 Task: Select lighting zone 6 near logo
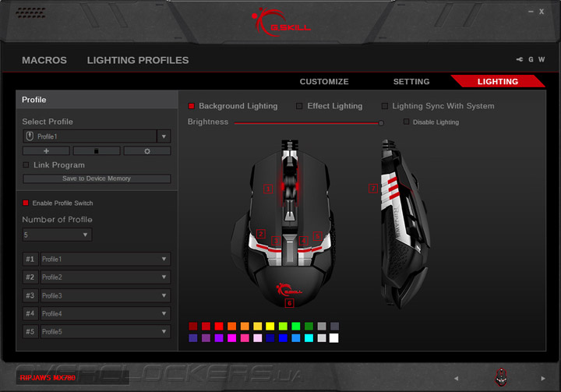[x=289, y=303]
